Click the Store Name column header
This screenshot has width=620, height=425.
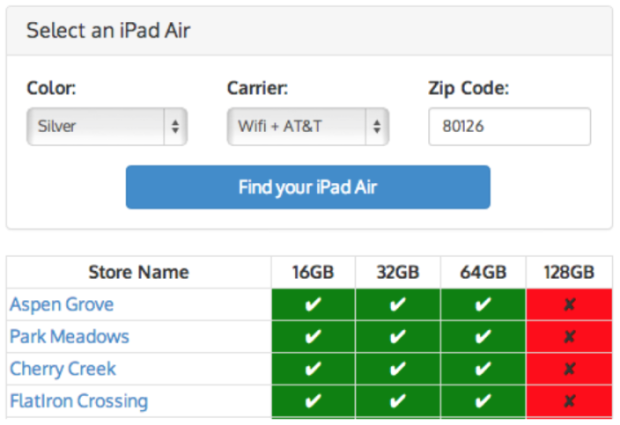(139, 272)
